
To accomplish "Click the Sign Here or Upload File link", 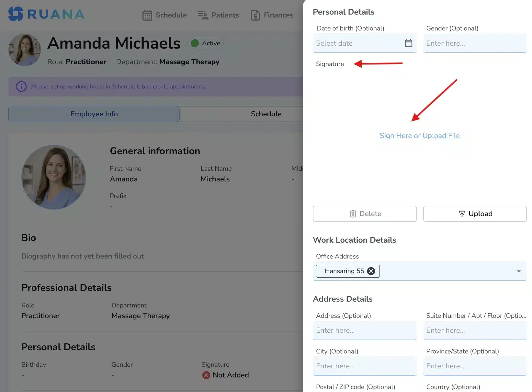I will (420, 135).
